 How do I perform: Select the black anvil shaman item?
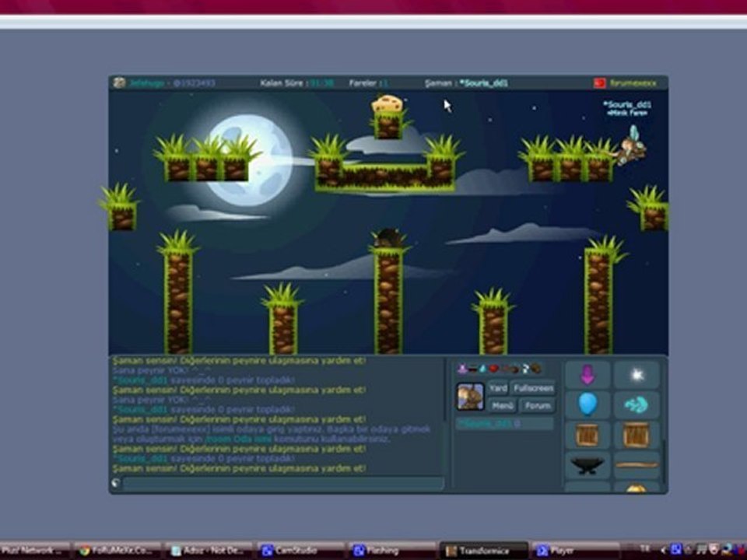tap(587, 465)
